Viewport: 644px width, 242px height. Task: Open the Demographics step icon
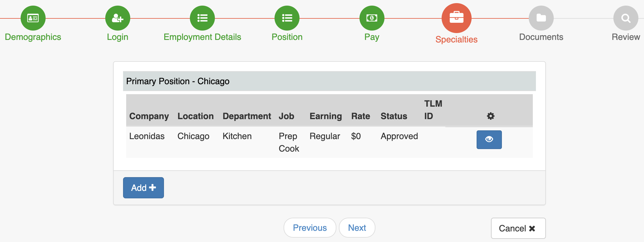point(33,18)
